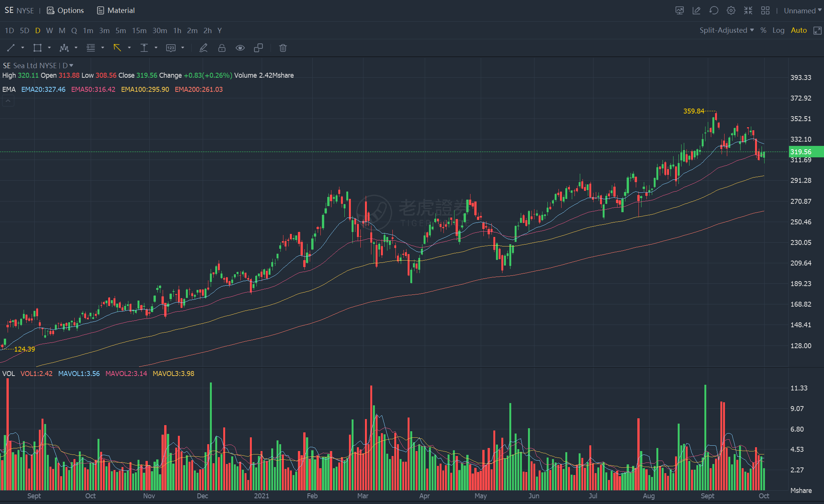Viewport: 824px width, 504px height.
Task: Open chart settings gear icon
Action: click(x=731, y=10)
